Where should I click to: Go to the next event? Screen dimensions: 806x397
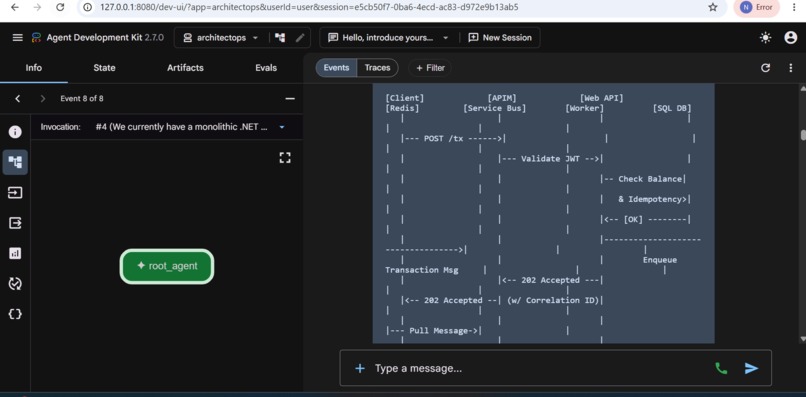(43, 98)
